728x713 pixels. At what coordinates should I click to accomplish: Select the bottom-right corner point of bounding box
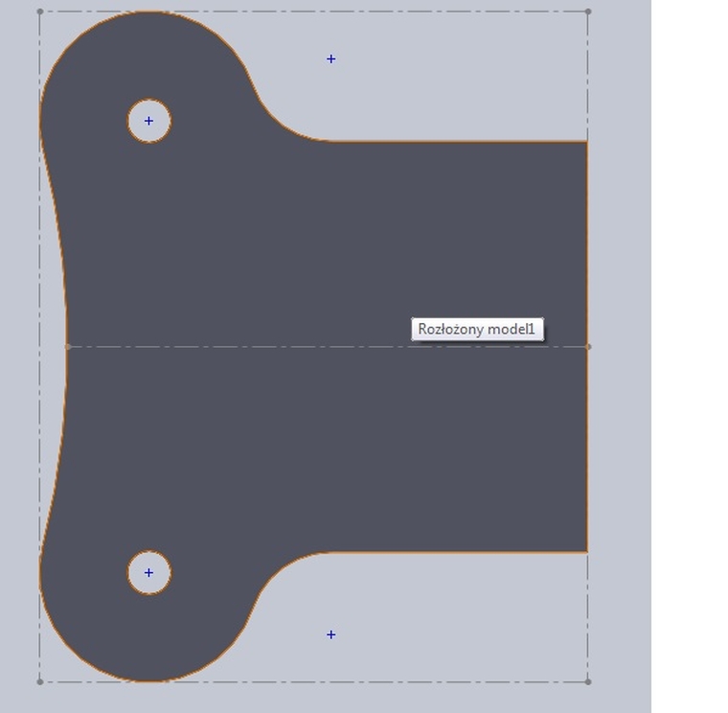coord(588,682)
